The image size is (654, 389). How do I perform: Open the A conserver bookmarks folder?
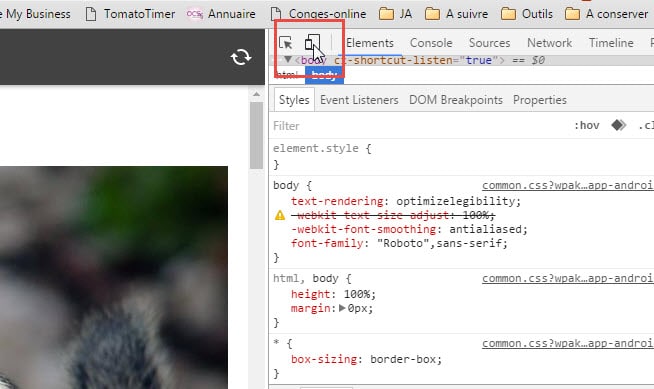tap(606, 14)
